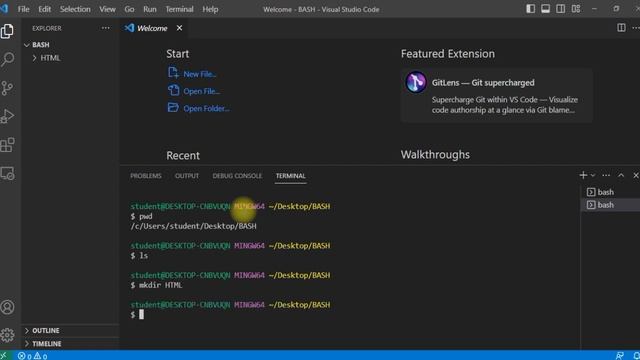Screen dimensions: 640x360
Task: Click the GitLens extension icon
Action: tap(416, 82)
